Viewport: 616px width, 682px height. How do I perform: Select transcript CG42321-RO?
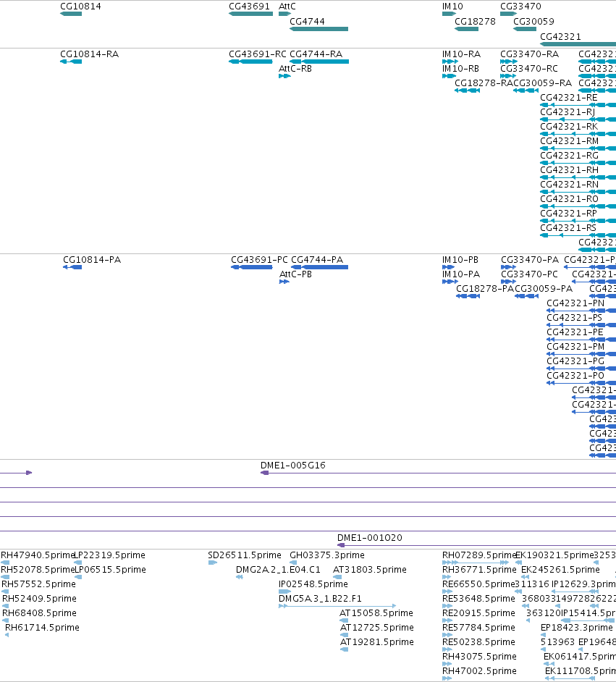[x=569, y=199]
